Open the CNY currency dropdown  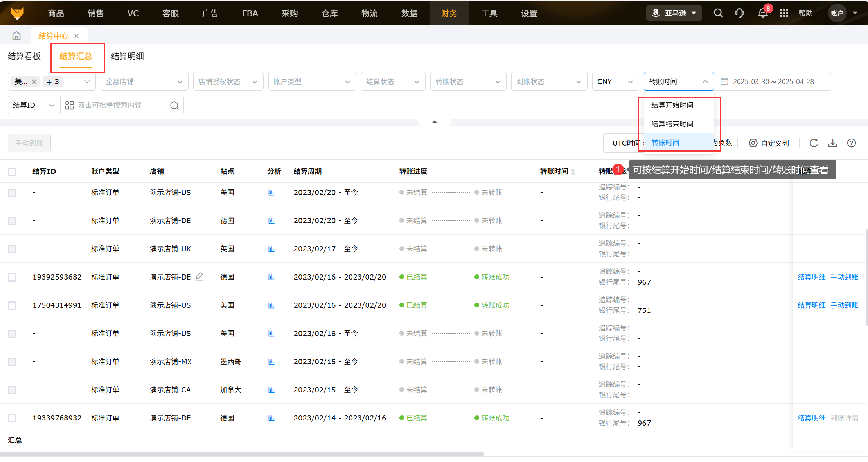[x=615, y=82]
